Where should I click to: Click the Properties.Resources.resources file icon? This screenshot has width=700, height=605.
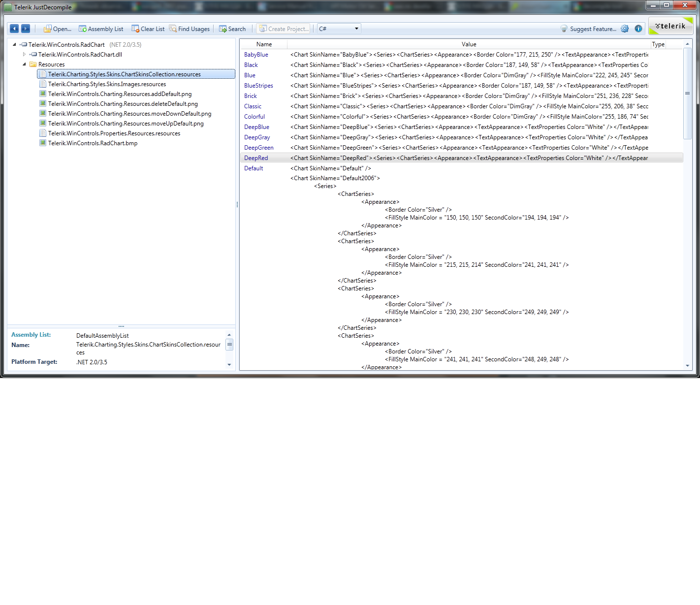click(x=43, y=133)
